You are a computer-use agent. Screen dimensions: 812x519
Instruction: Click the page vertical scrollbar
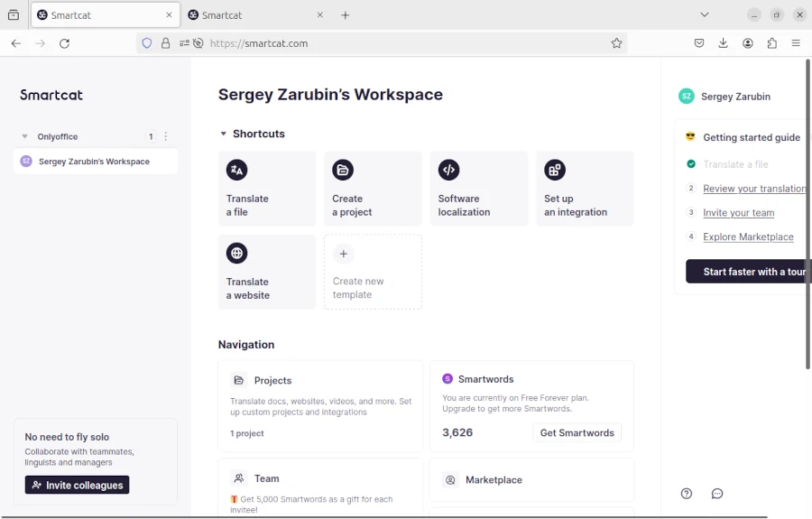click(x=807, y=215)
